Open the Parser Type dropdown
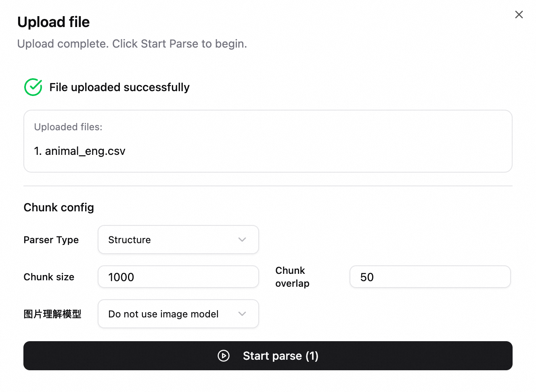 point(178,240)
